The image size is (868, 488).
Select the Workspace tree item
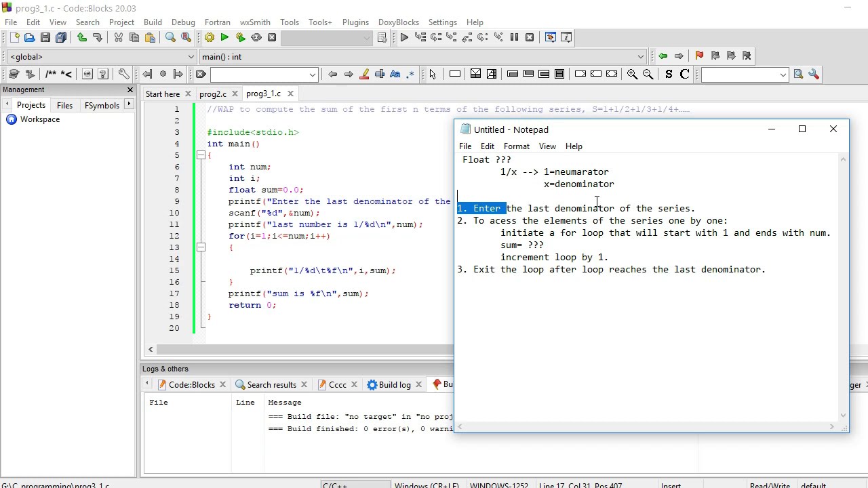39,119
